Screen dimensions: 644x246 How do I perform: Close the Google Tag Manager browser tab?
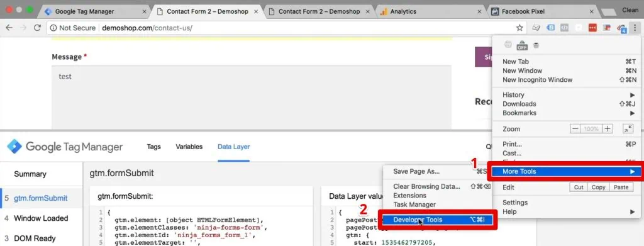point(143,11)
